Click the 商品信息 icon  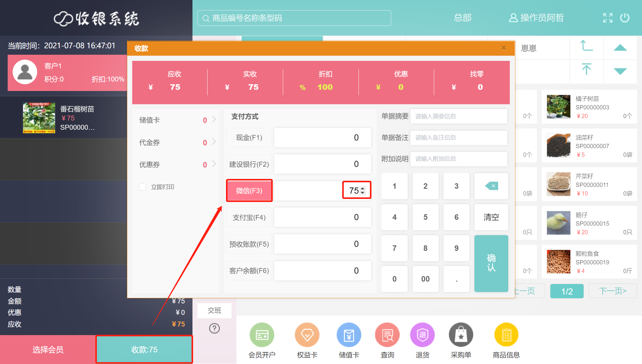click(506, 335)
